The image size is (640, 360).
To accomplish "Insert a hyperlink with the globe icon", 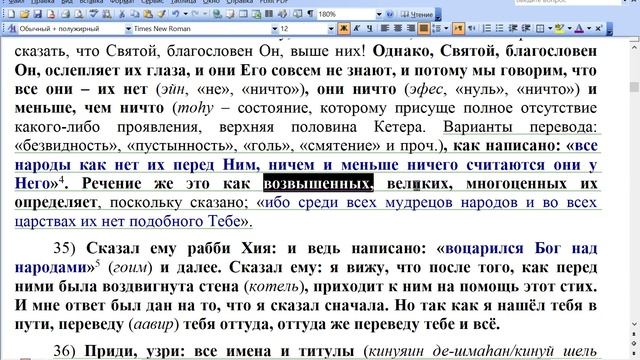I will coord(217,14).
